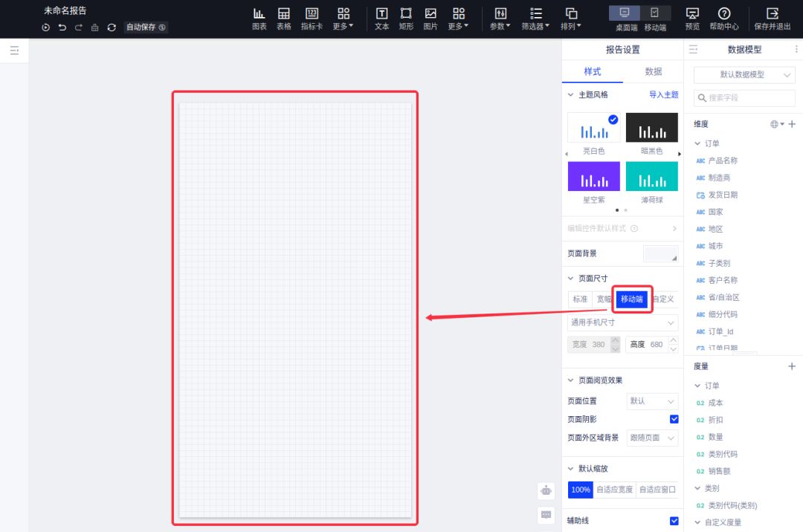Open 预览 preview mode
The image size is (803, 532).
click(692, 19)
